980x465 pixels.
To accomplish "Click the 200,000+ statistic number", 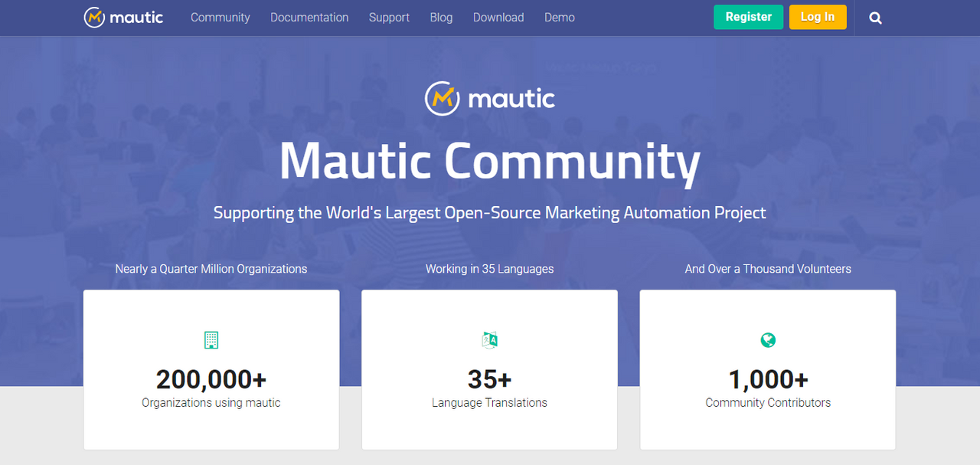I will 211,379.
